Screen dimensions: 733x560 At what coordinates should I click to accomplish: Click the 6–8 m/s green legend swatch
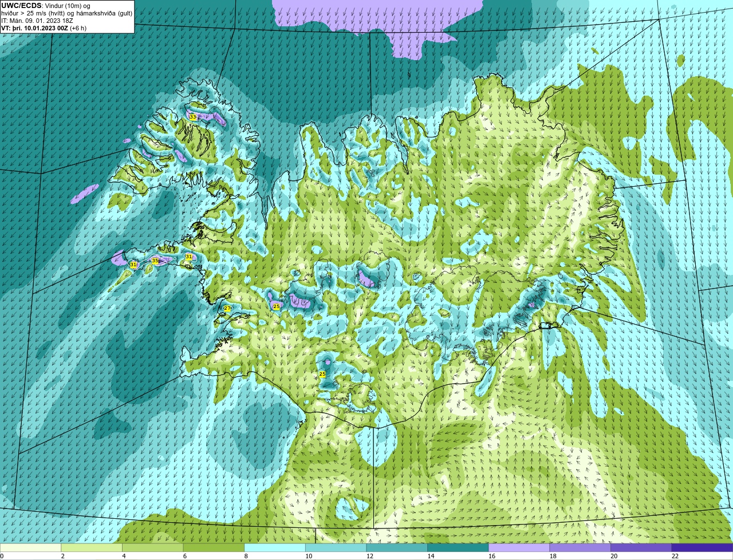coord(214,547)
